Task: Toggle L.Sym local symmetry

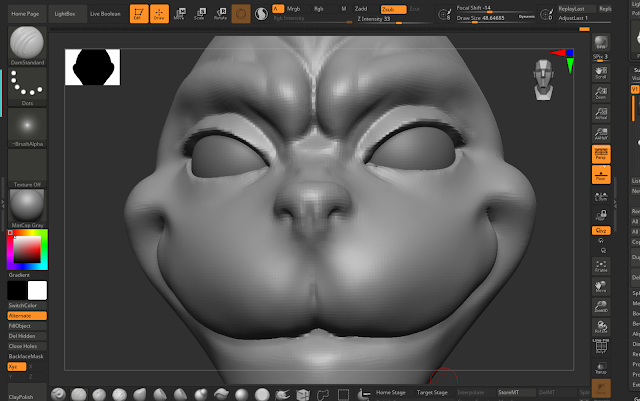Action: click(601, 197)
